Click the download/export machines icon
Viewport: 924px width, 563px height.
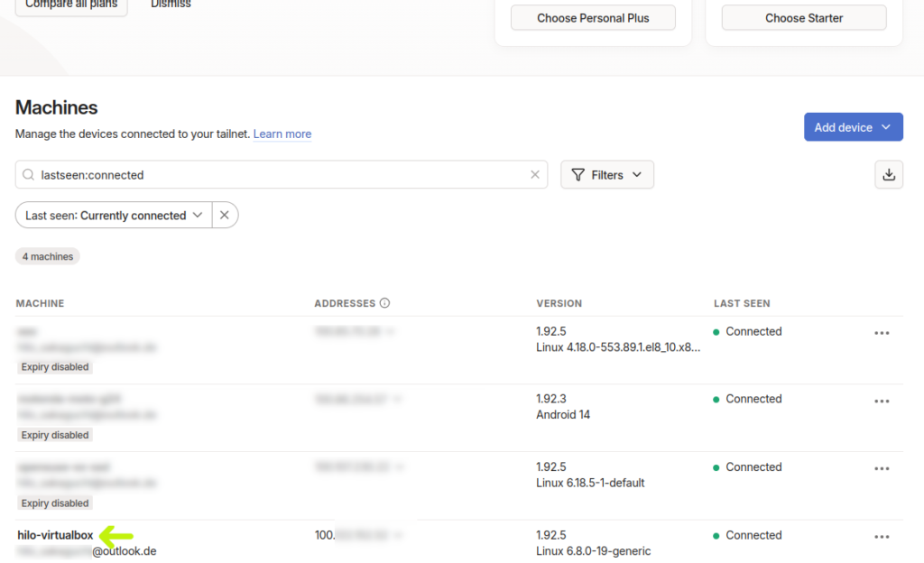tap(889, 175)
